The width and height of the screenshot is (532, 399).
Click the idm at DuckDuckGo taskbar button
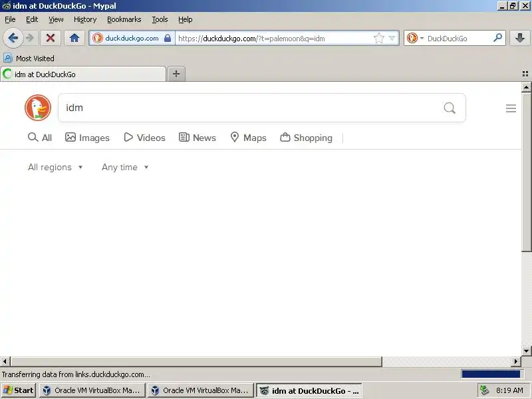click(x=309, y=390)
